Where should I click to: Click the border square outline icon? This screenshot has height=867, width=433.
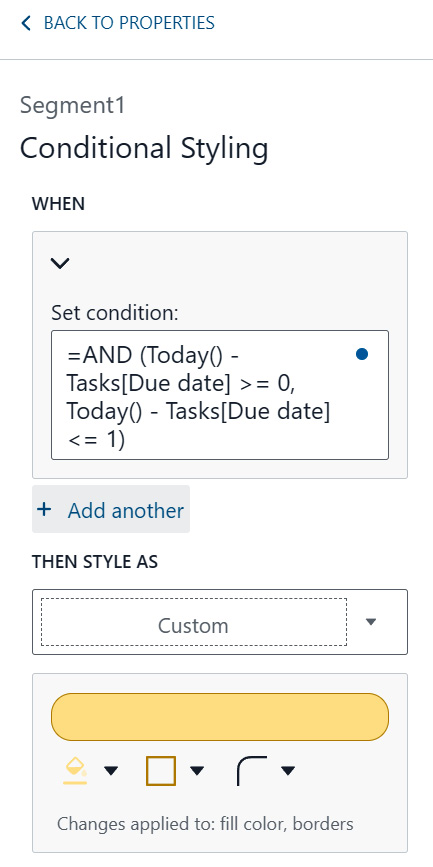point(161,771)
